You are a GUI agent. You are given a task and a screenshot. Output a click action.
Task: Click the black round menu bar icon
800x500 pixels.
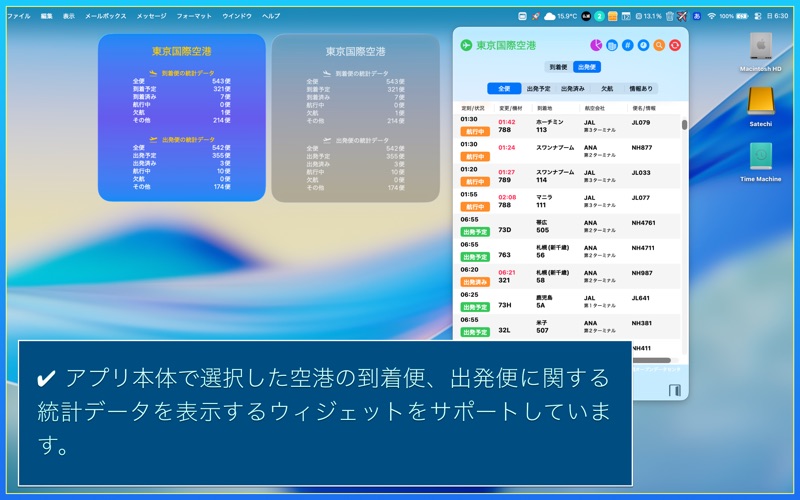tap(586, 16)
